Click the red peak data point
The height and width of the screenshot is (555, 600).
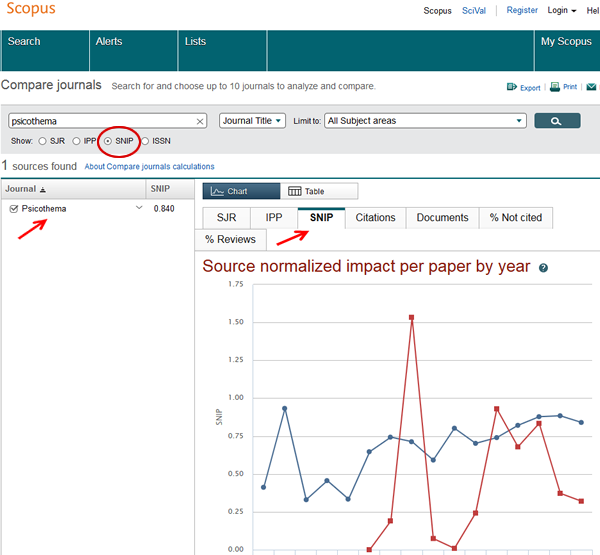[412, 318]
